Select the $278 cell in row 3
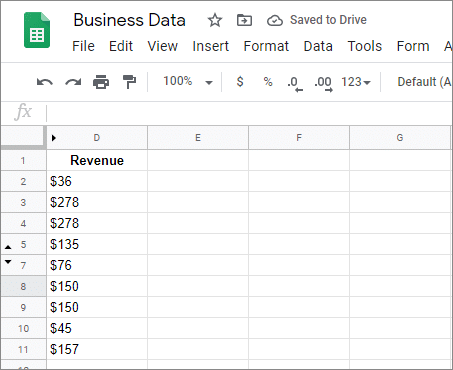This screenshot has width=453, height=370. point(97,202)
